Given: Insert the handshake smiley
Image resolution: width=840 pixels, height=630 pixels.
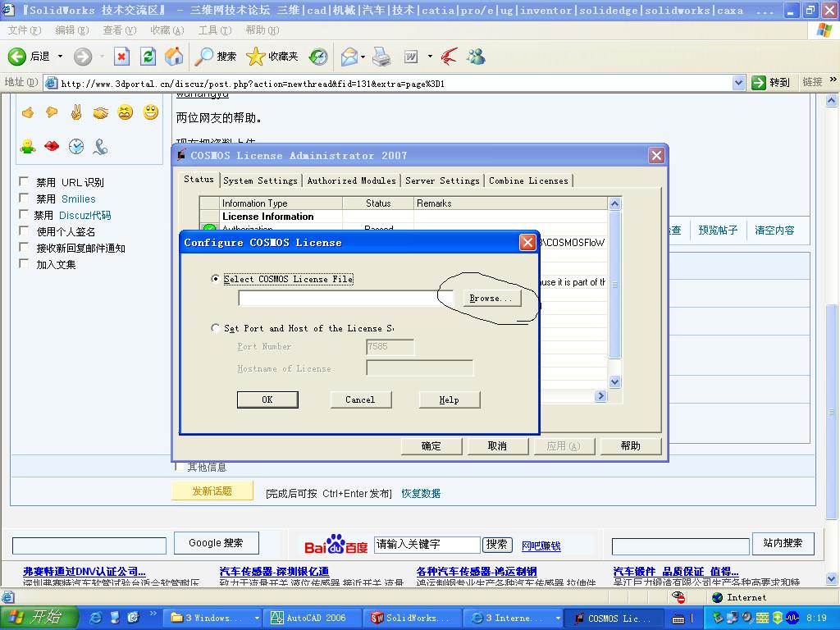Looking at the screenshot, I should click(x=100, y=112).
